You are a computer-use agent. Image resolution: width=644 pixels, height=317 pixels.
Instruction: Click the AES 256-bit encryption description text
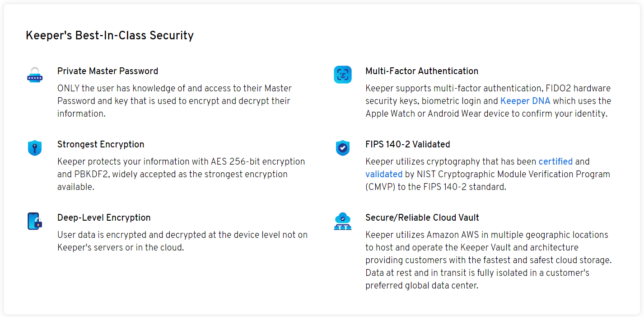pos(181,174)
